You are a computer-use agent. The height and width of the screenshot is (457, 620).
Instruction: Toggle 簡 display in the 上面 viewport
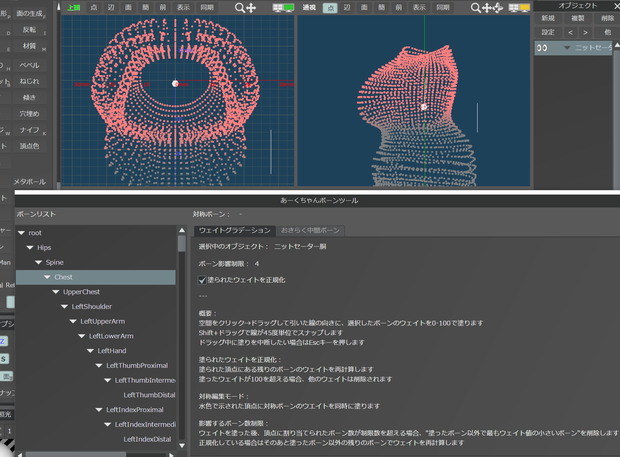(x=146, y=8)
